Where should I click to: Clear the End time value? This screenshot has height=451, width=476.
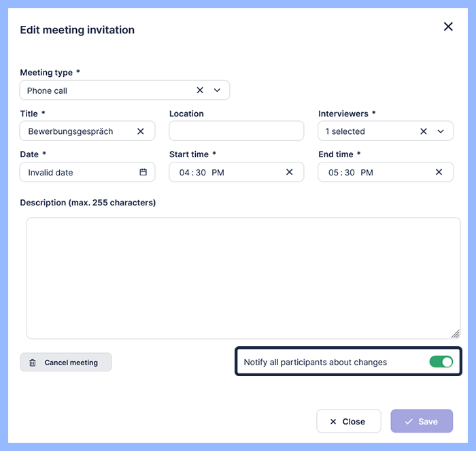click(439, 172)
